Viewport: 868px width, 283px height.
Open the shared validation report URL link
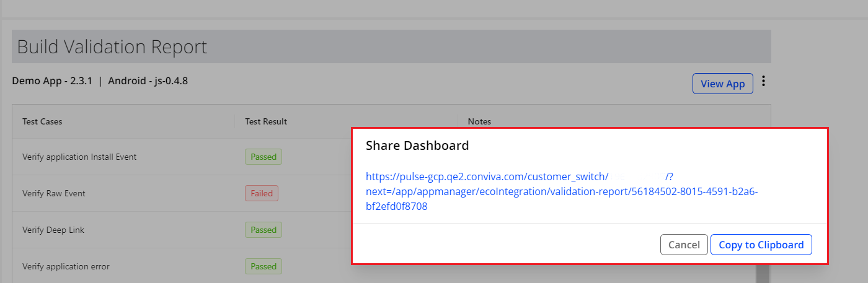click(x=561, y=192)
